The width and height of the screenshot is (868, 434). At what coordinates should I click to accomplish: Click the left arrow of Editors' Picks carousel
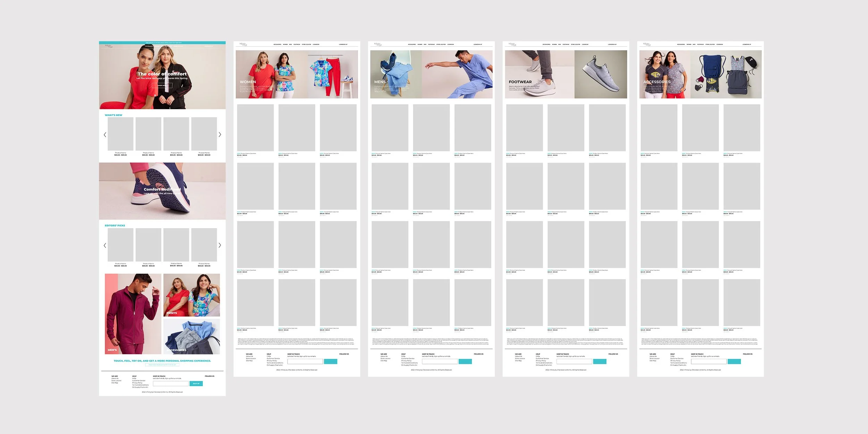coord(105,245)
